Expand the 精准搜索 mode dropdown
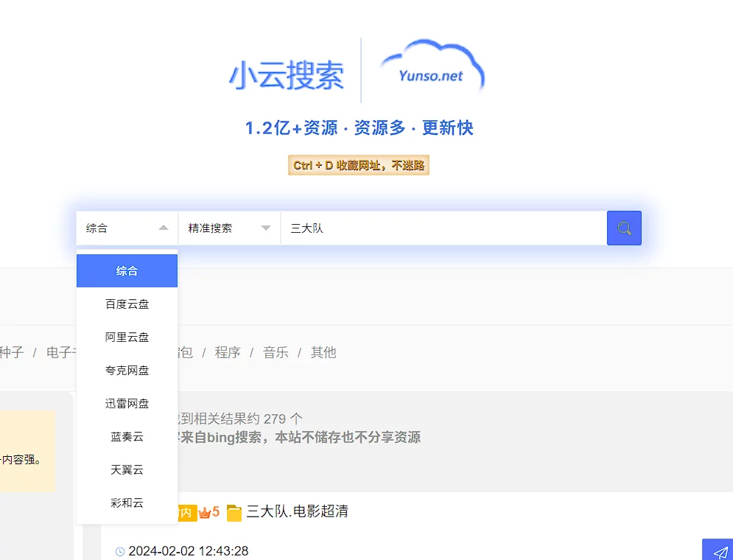Image resolution: width=733 pixels, height=560 pixels. point(229,228)
